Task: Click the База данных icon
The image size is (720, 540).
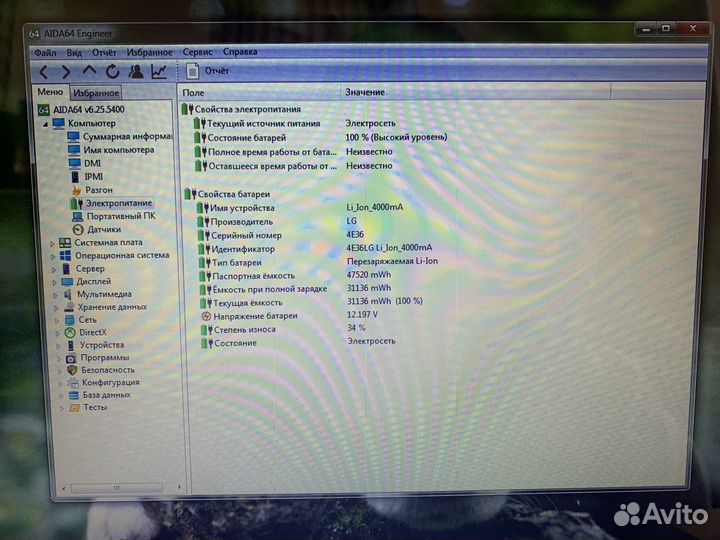Action: tap(73, 395)
